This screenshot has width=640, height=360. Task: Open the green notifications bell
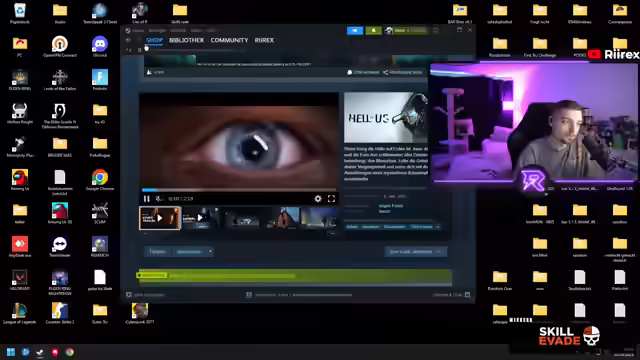(x=373, y=31)
